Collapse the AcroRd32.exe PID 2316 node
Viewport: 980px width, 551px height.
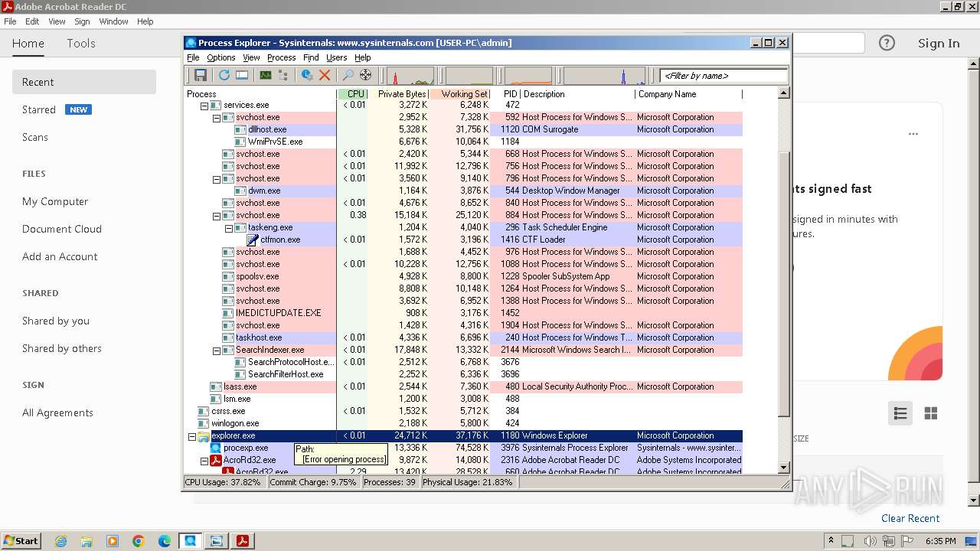[204, 461]
